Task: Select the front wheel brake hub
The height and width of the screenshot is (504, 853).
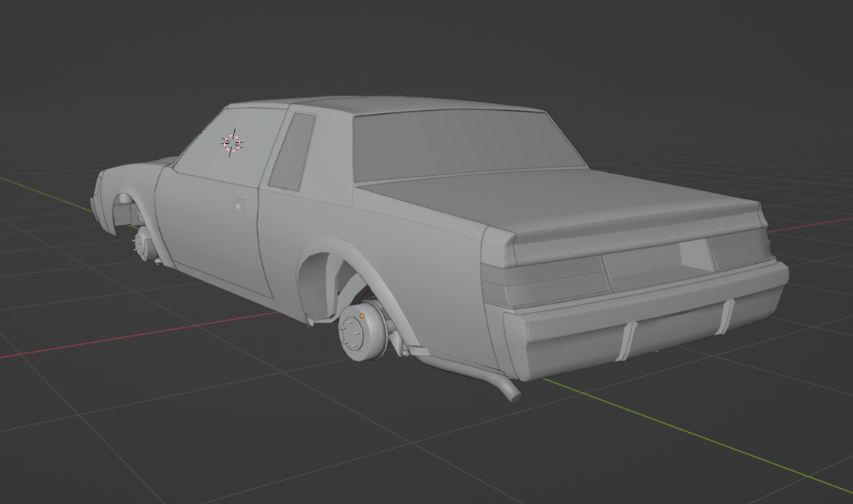Action: click(144, 242)
